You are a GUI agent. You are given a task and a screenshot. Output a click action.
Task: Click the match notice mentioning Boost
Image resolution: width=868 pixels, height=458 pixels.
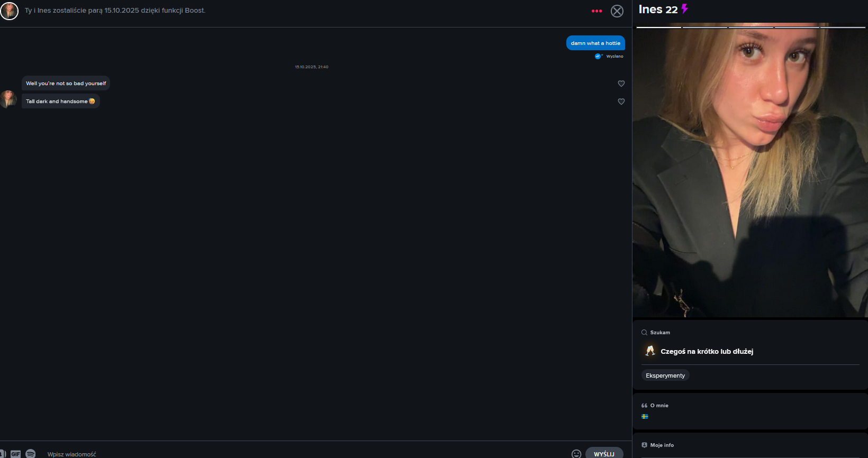[115, 11]
